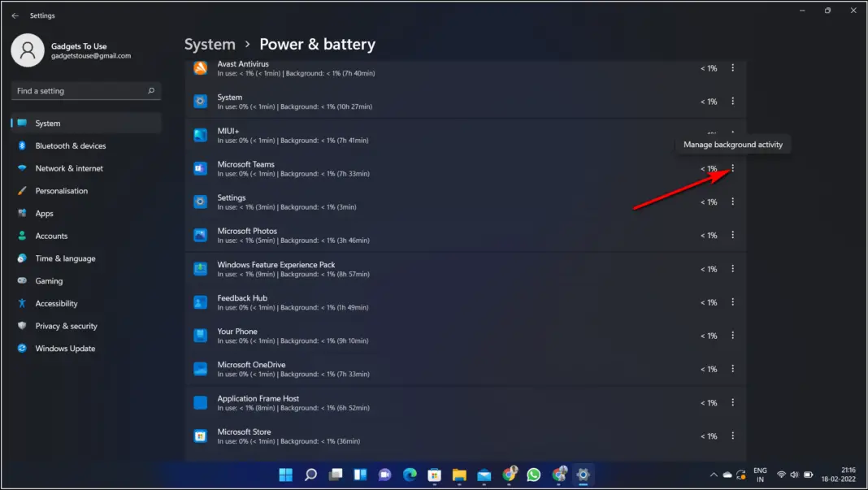Open Microsoft Store from the taskbar
Screen dimensions: 868x490
[x=433, y=475]
